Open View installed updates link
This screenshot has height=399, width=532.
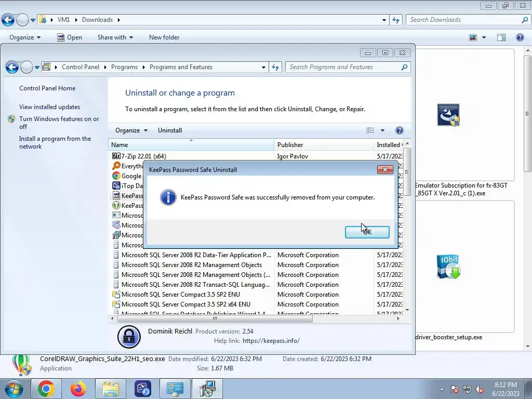[x=49, y=107]
